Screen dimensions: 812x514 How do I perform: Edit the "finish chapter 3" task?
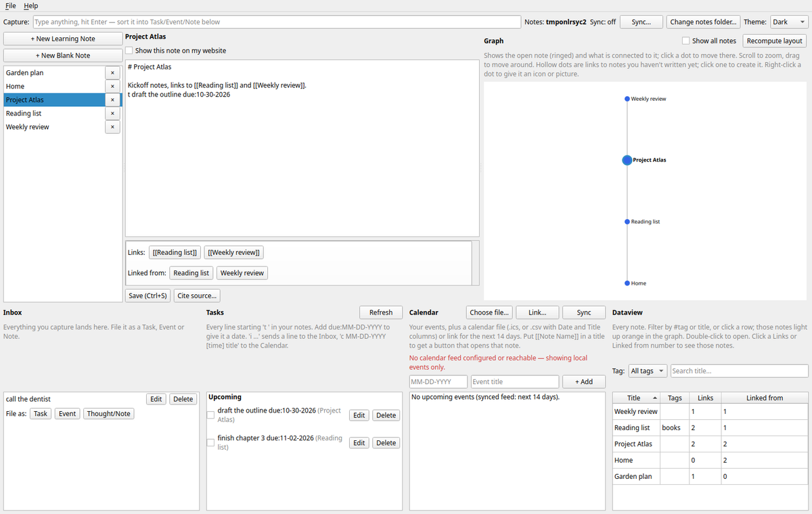point(359,443)
